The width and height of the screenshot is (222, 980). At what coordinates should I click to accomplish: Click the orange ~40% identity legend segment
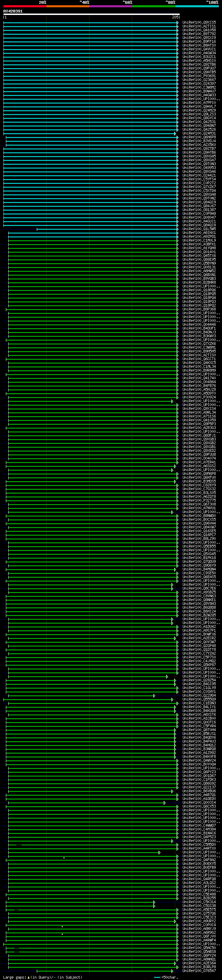click(68, 6)
